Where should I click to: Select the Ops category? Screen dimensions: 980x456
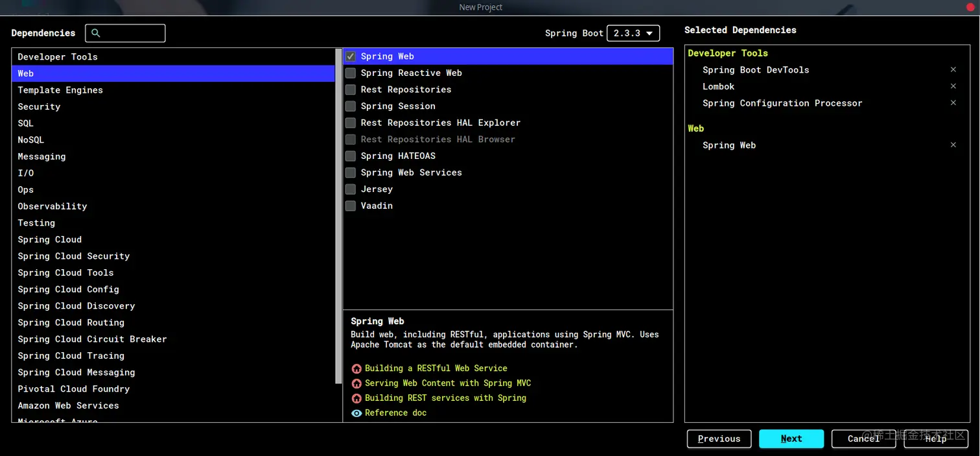(174, 189)
